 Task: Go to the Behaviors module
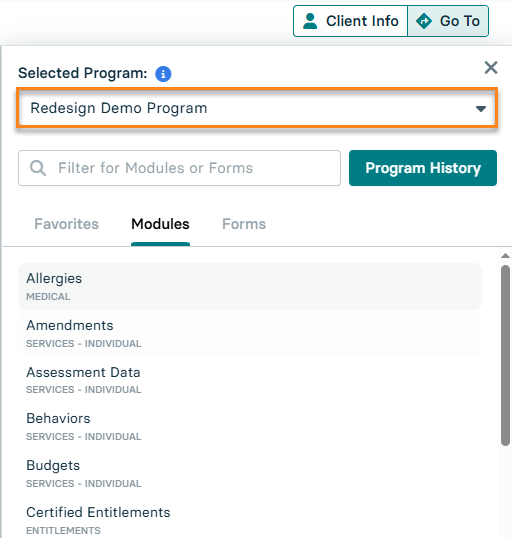250,427
